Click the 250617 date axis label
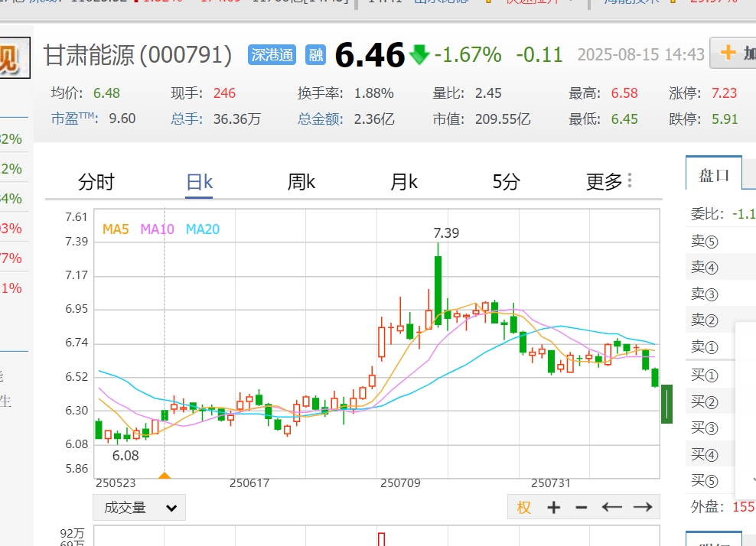Screen dimensions: 756x546 pyautogui.click(x=249, y=483)
